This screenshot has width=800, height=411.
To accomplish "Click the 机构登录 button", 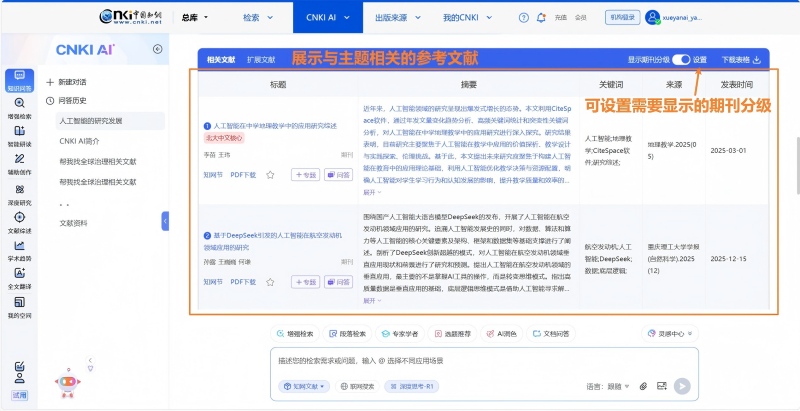I will tap(621, 17).
